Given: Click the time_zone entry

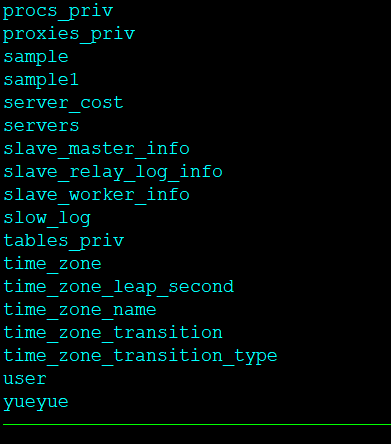Looking at the screenshot, I should (52, 264).
